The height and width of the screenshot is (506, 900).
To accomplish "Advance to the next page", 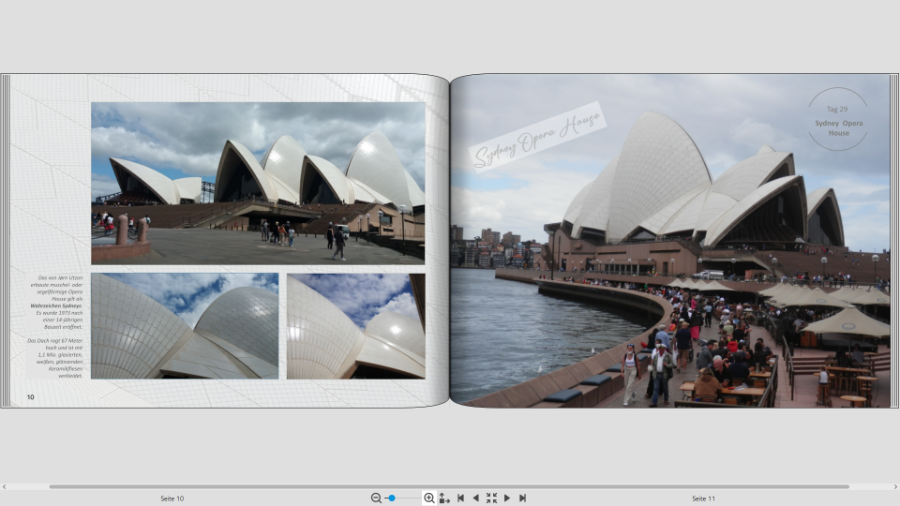I will (x=507, y=498).
